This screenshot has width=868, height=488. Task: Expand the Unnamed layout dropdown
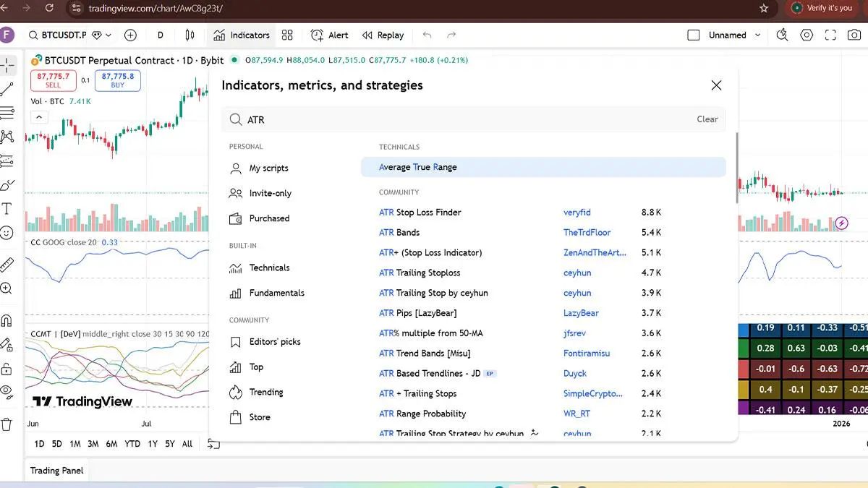click(757, 35)
